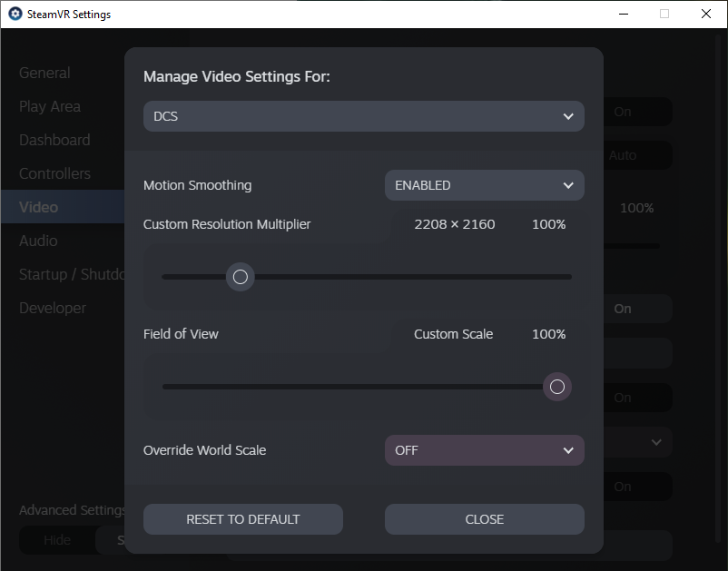Open the DCS application selector dropdown

363,116
